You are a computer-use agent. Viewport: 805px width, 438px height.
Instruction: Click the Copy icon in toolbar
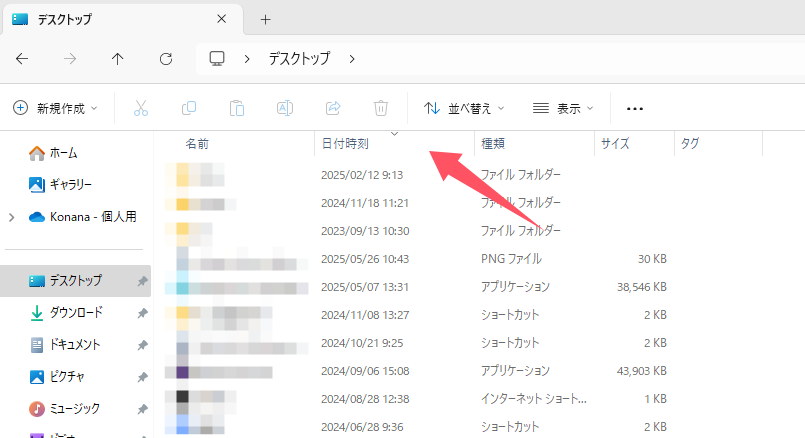click(x=189, y=108)
